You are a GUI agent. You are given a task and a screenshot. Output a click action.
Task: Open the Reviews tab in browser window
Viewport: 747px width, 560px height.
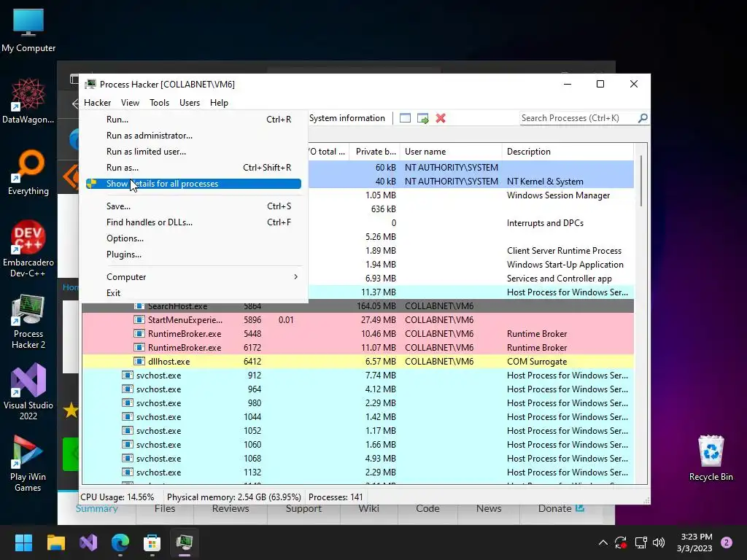pyautogui.click(x=231, y=508)
